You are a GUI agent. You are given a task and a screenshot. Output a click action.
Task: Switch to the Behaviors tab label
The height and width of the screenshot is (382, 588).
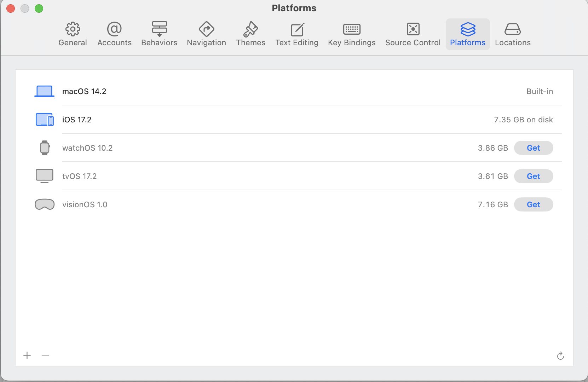pos(159,42)
